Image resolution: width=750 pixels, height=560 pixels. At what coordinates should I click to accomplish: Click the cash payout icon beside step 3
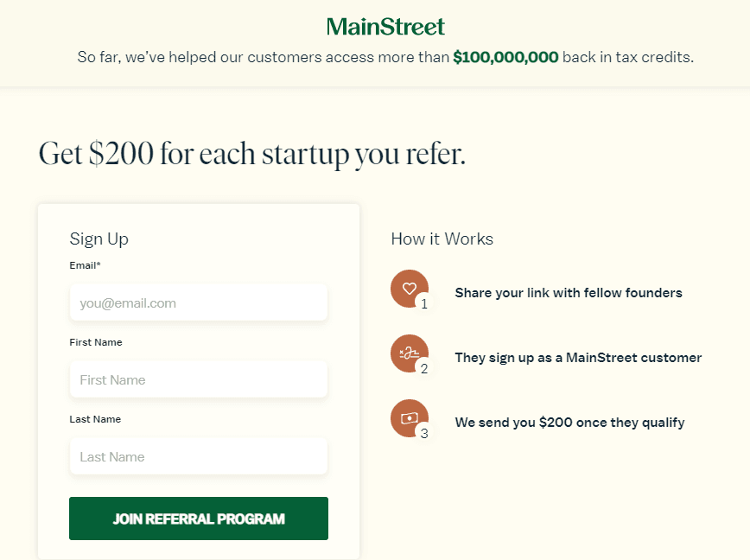(409, 417)
